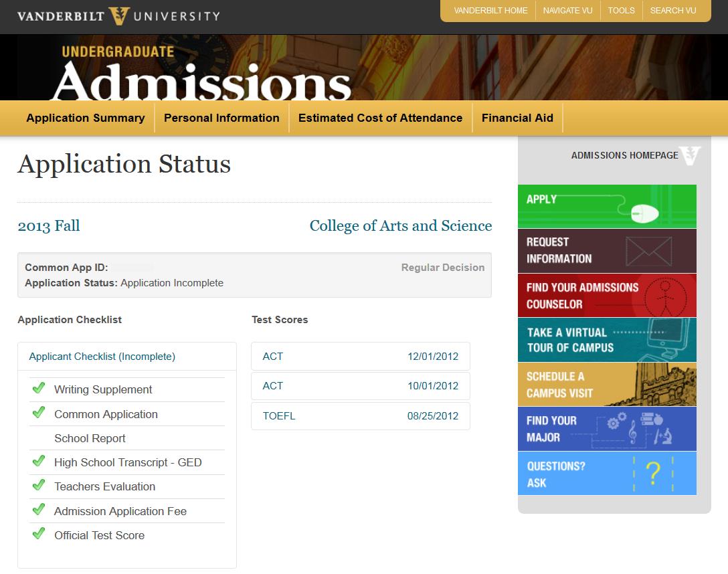
Task: Click the Apply mouse icon banner
Action: point(607,207)
